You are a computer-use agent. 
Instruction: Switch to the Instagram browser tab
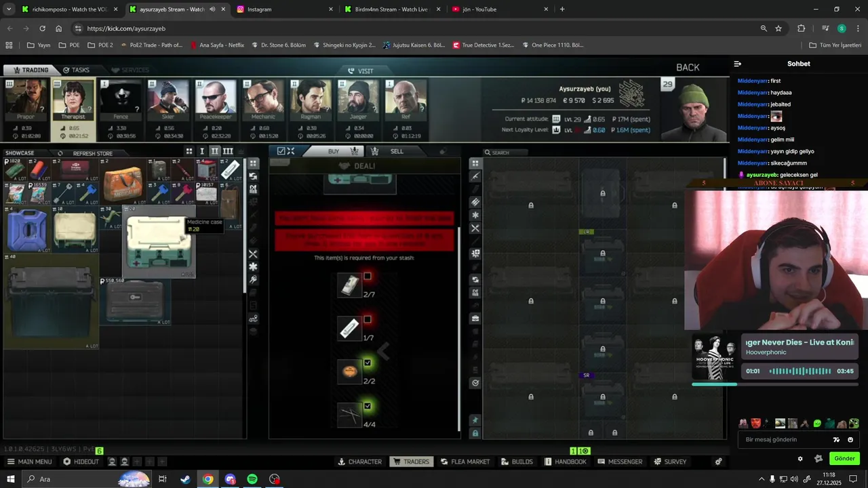click(x=285, y=9)
